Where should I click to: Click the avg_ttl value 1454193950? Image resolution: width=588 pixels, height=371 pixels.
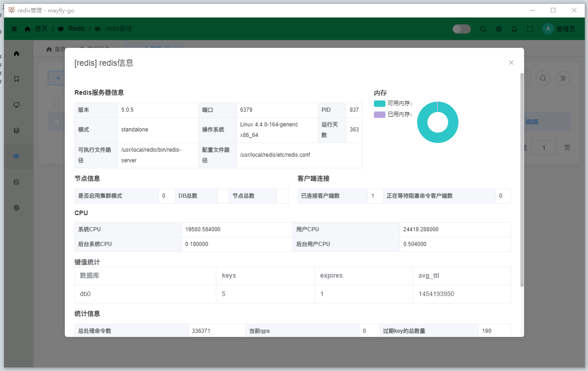pyautogui.click(x=436, y=294)
